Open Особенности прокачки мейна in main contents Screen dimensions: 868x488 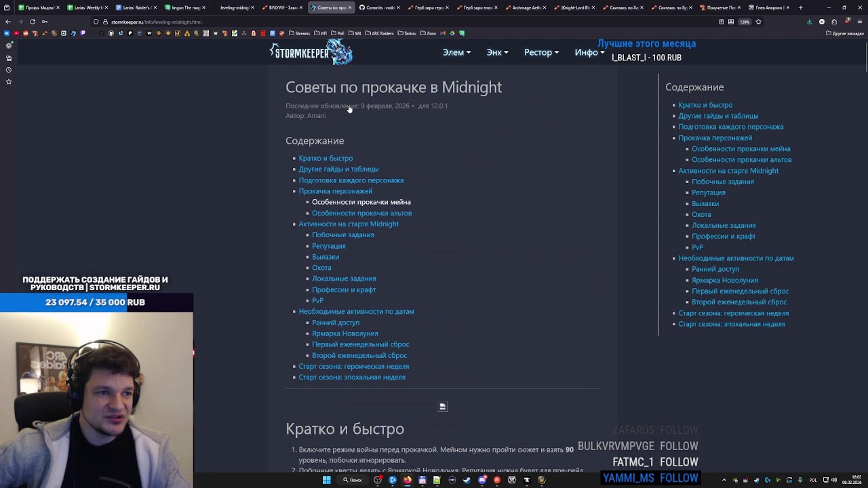pyautogui.click(x=361, y=202)
